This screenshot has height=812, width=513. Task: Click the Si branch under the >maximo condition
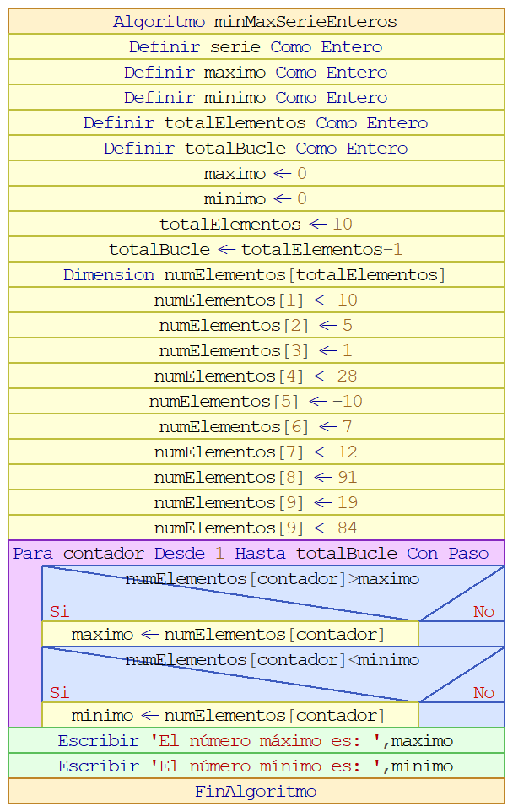tap(59, 612)
